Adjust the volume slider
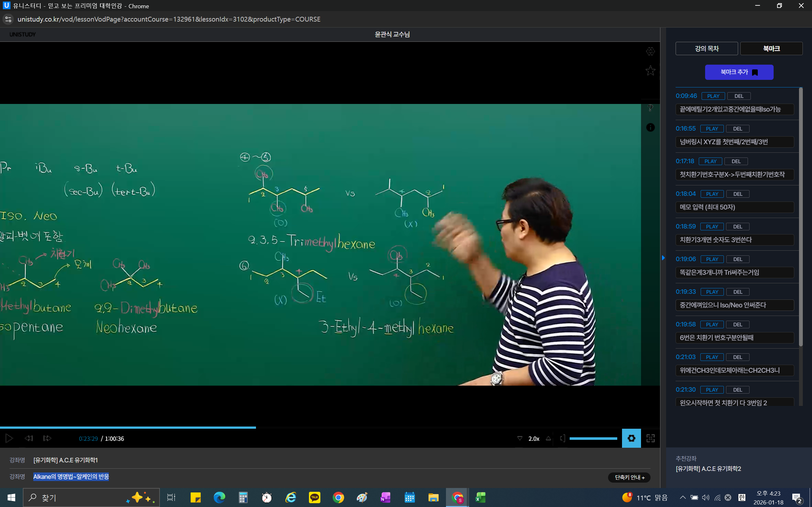 pyautogui.click(x=593, y=438)
